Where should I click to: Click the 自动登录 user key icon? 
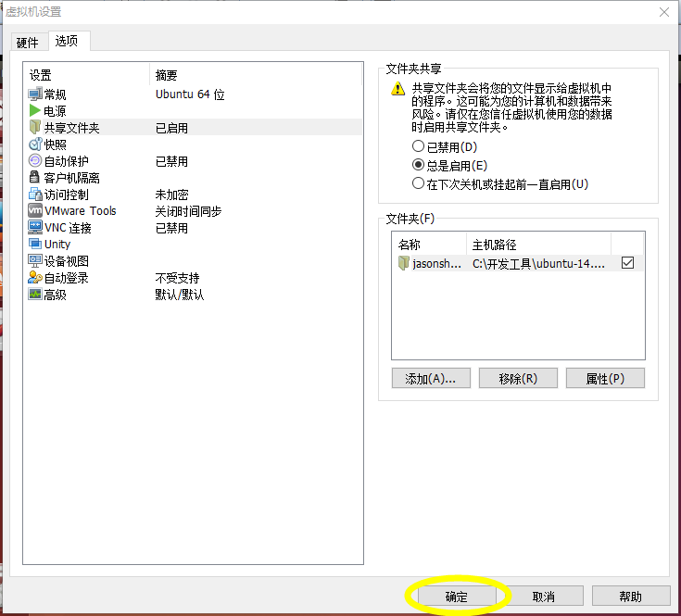click(35, 277)
